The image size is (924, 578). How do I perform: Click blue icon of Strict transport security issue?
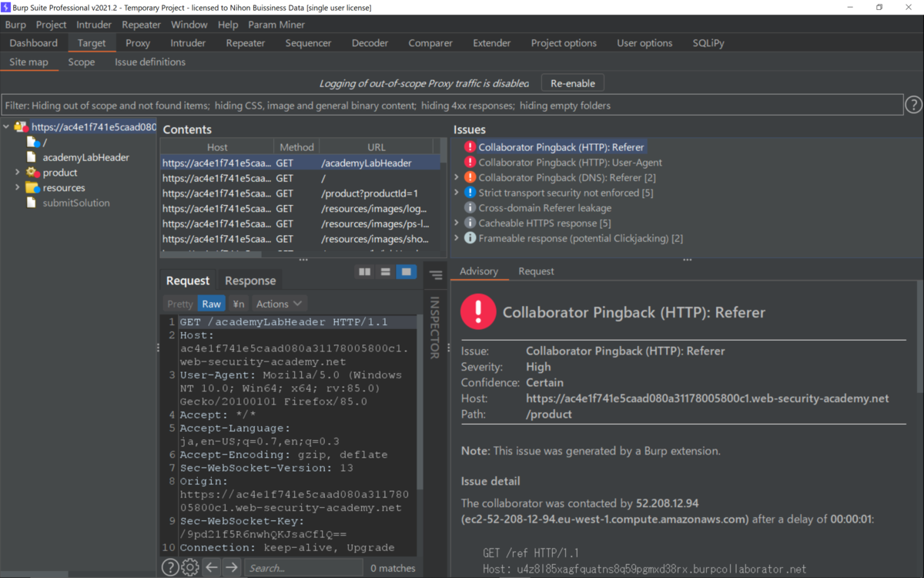click(470, 193)
